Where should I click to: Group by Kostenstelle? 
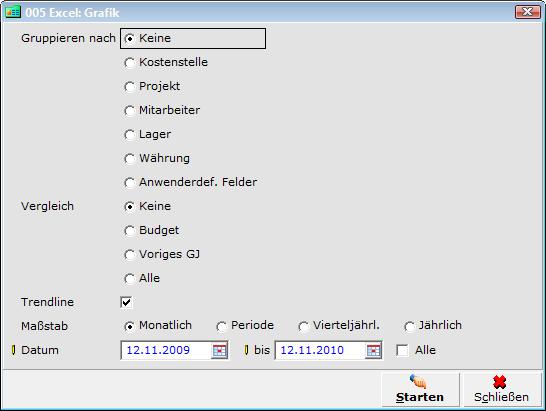click(x=166, y=62)
